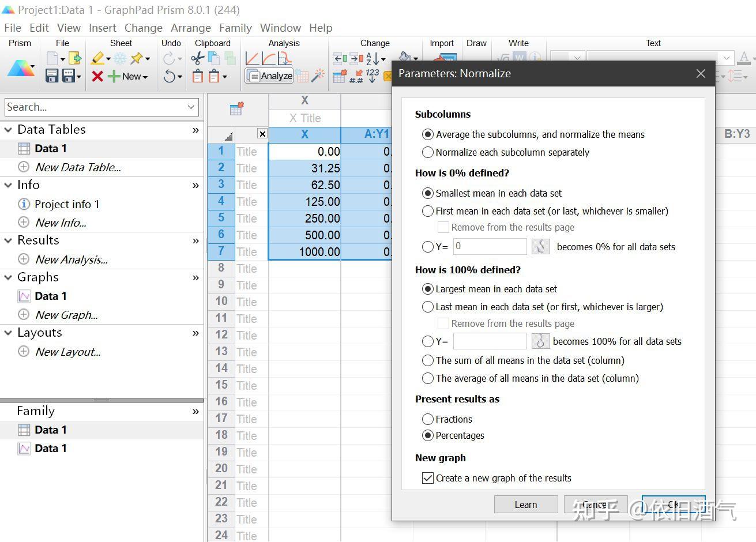Click the table format icon above row numbers
This screenshot has width=756, height=542.
click(237, 109)
